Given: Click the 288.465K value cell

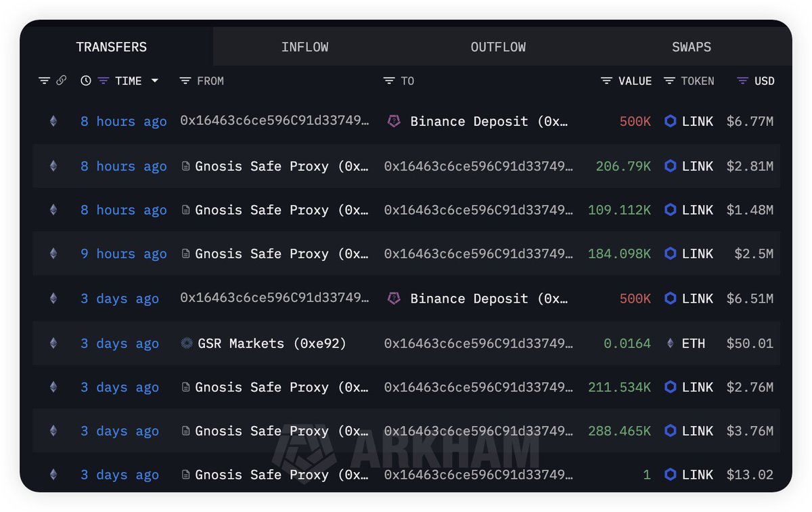Looking at the screenshot, I should (620, 431).
